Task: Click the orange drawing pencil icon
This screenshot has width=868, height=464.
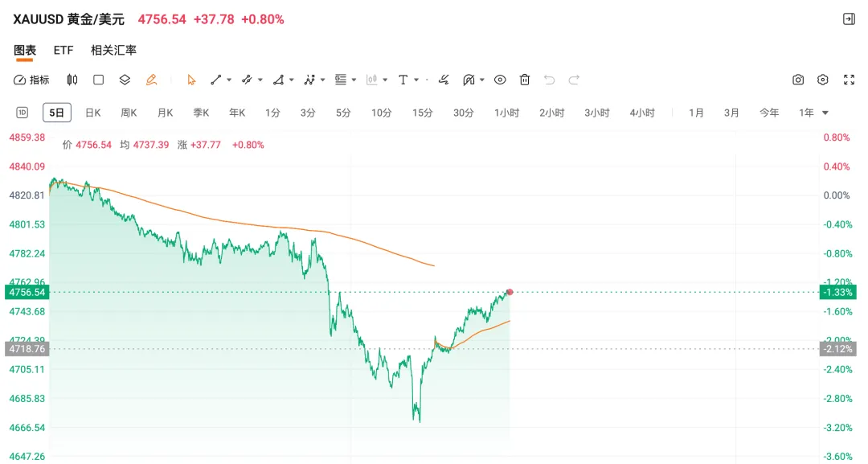Action: pos(151,80)
